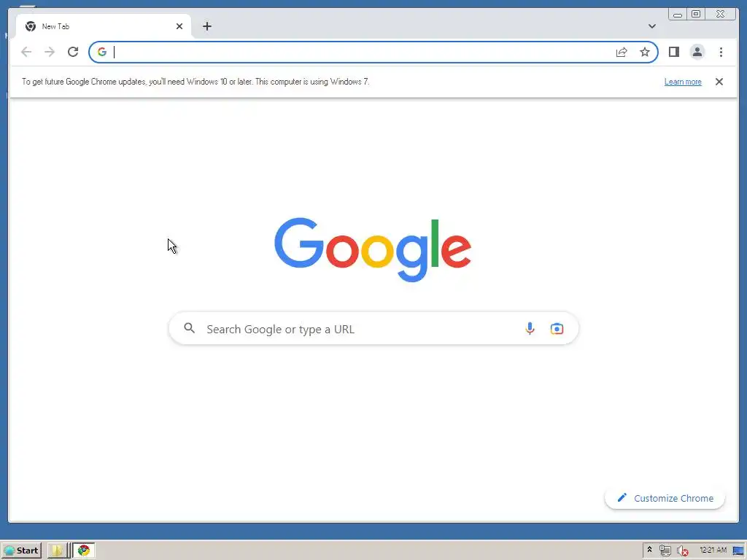
Task: Start voice search with microphone icon
Action: point(530,329)
